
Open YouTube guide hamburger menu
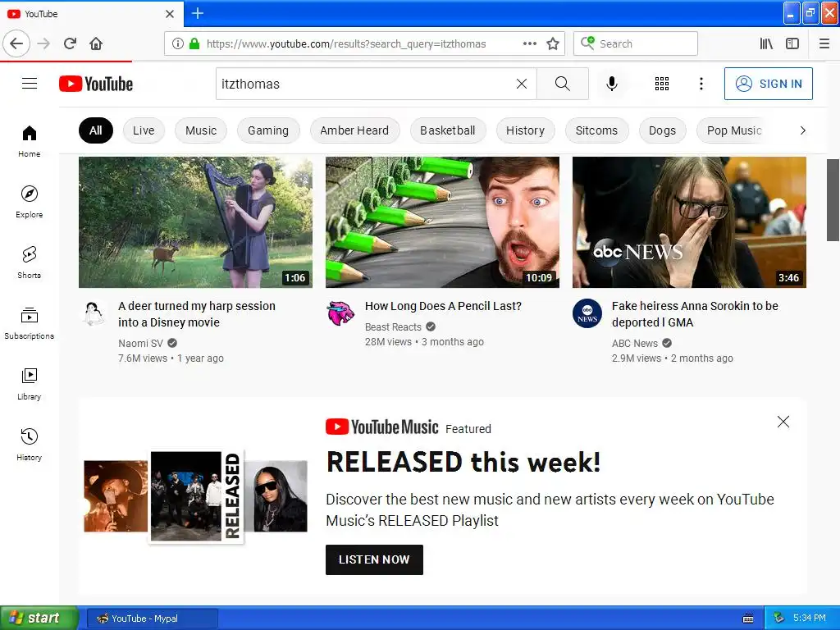click(30, 84)
